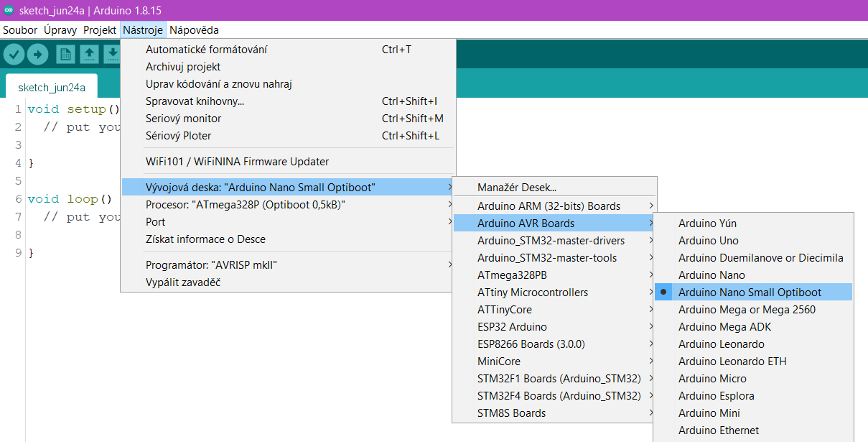Viewport: 868px width, 442px height.
Task: Click the Verify checkmark toolbar icon
Action: pyautogui.click(x=14, y=55)
